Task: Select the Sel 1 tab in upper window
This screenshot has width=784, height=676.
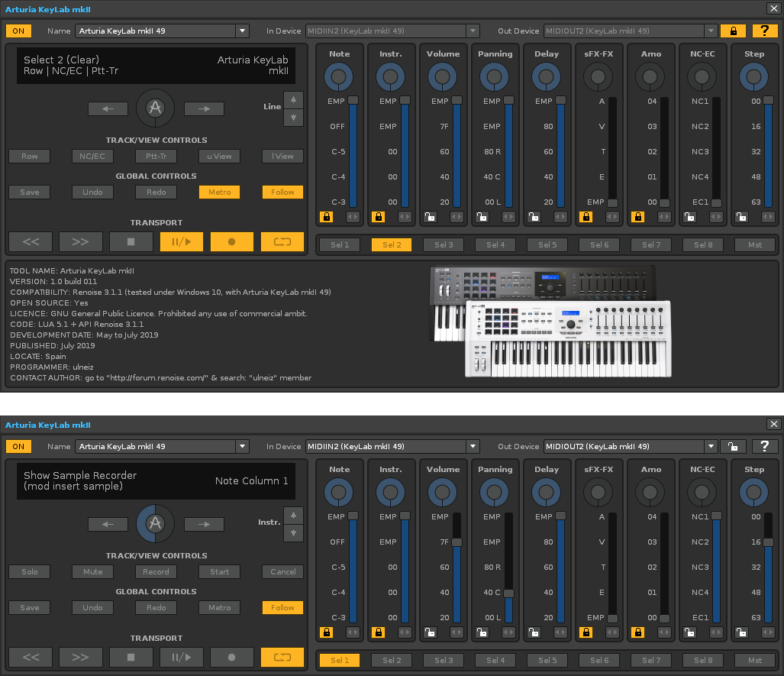Action: click(340, 244)
